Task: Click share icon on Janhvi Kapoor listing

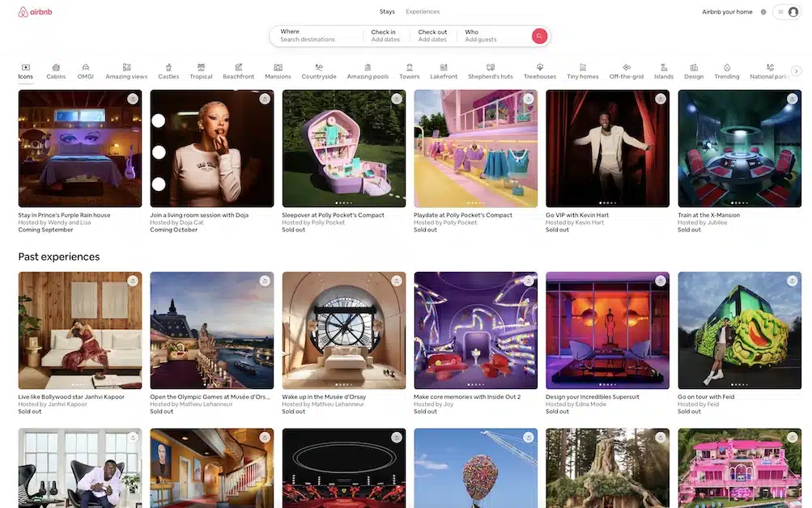Action: (133, 281)
